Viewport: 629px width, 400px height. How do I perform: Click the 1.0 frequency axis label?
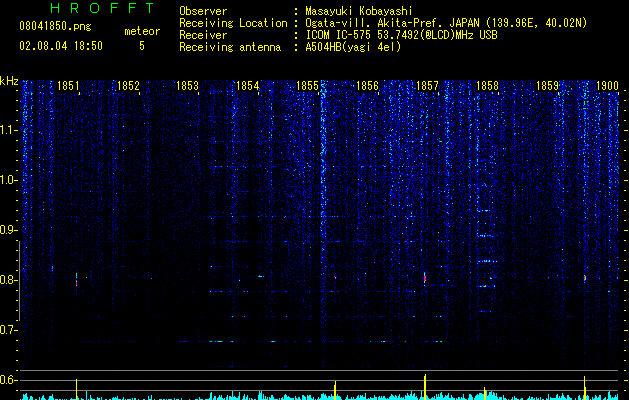9,180
